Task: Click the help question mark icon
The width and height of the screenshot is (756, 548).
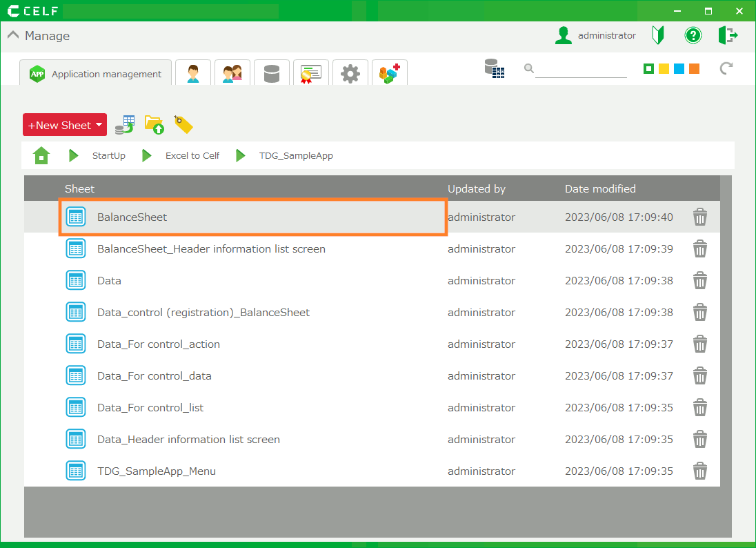Action: [693, 35]
